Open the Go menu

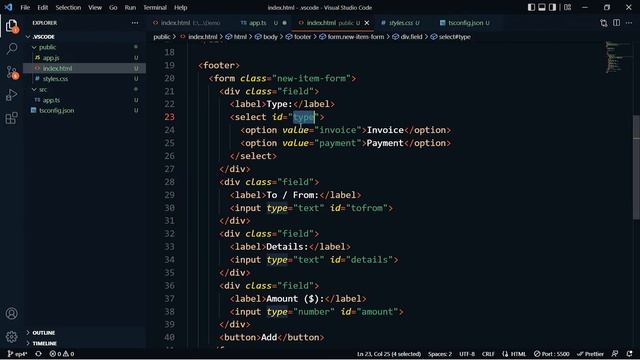pyautogui.click(x=113, y=7)
